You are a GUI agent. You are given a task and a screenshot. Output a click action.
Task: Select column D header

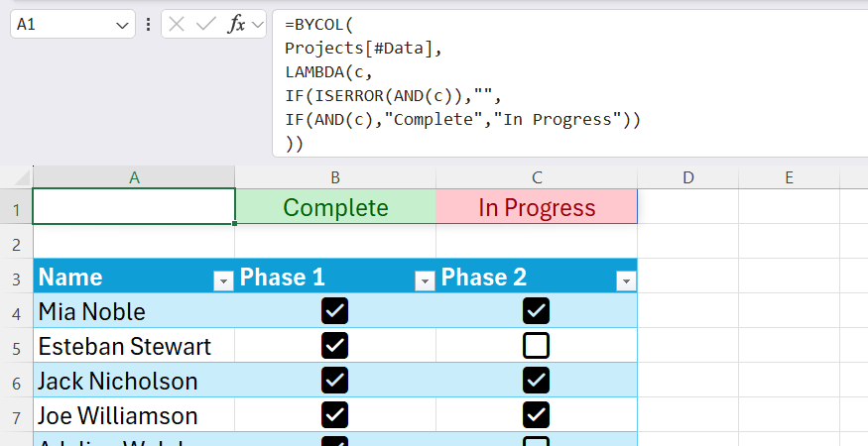coord(688,177)
